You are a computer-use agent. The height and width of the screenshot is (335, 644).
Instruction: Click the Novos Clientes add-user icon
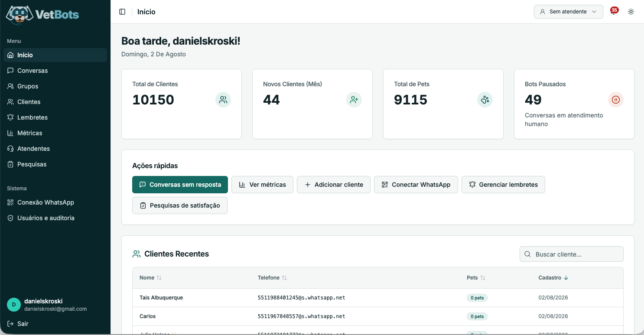pos(354,100)
